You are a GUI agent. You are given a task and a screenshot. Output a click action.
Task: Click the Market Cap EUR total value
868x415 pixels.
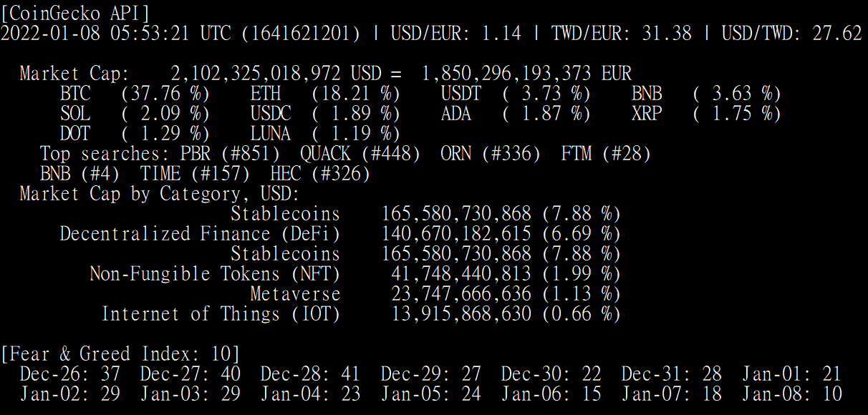pos(526,73)
